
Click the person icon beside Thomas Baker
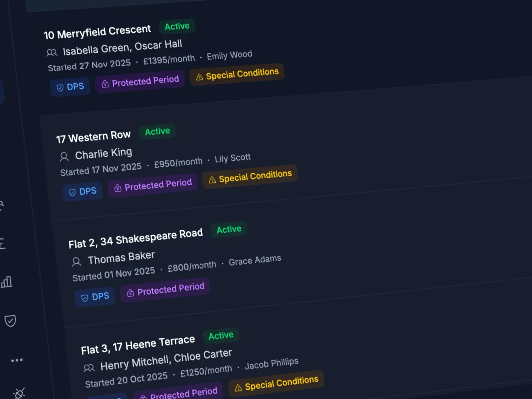click(77, 262)
